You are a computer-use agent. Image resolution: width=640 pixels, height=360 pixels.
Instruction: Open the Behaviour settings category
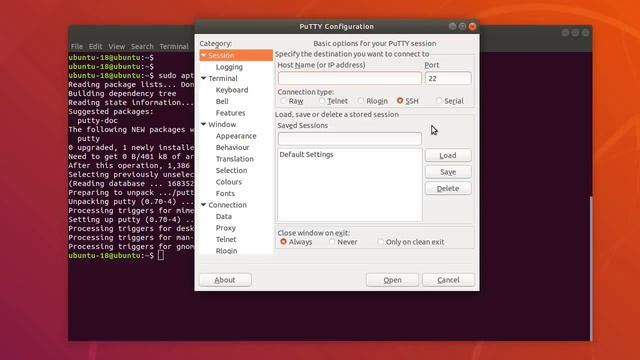pos(232,147)
